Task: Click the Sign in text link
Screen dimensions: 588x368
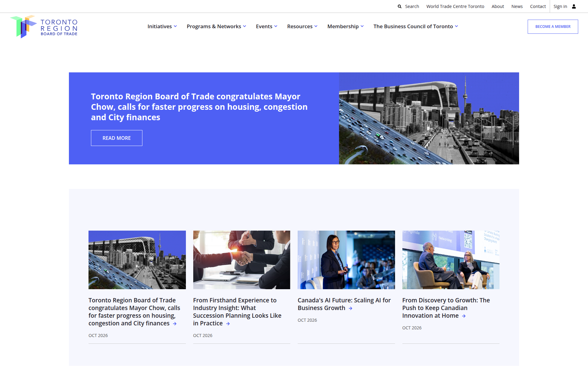Action: 560,6
